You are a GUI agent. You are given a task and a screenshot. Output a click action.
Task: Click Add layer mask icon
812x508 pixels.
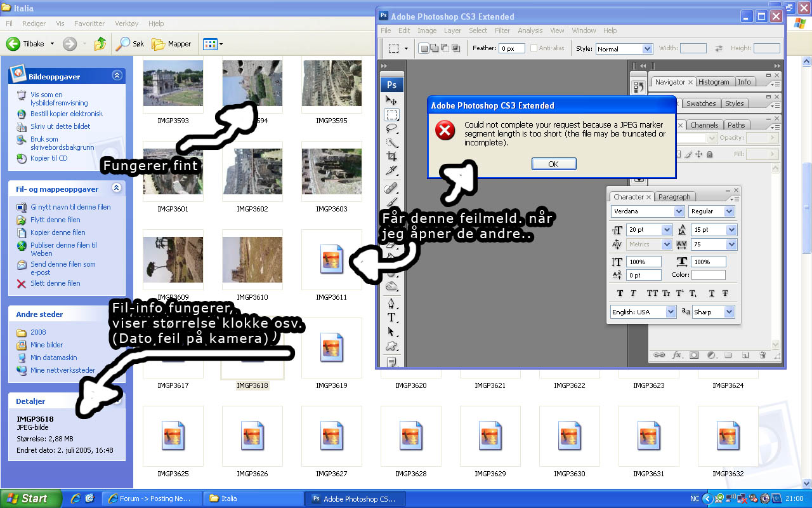point(694,356)
